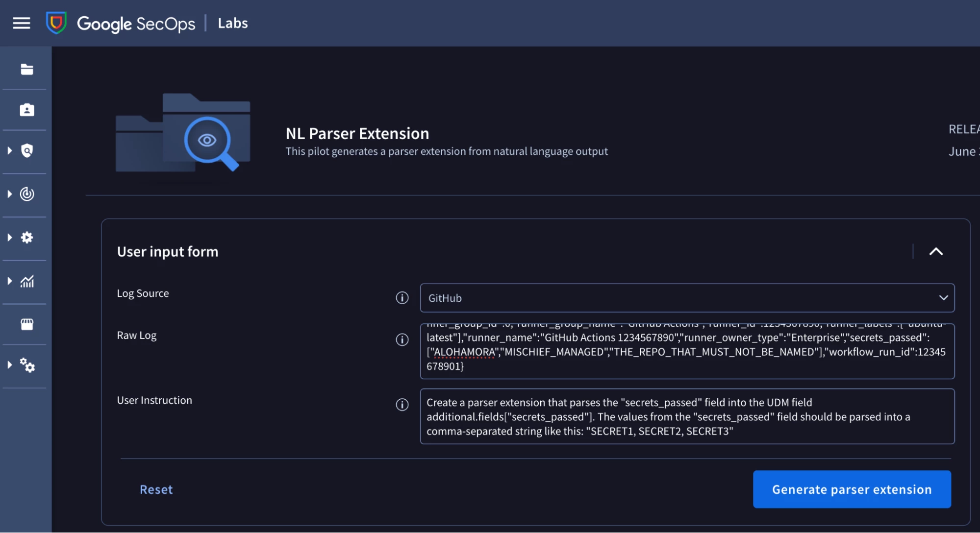
Task: Click the shield search icon in sidebar
Action: pyautogui.click(x=27, y=151)
